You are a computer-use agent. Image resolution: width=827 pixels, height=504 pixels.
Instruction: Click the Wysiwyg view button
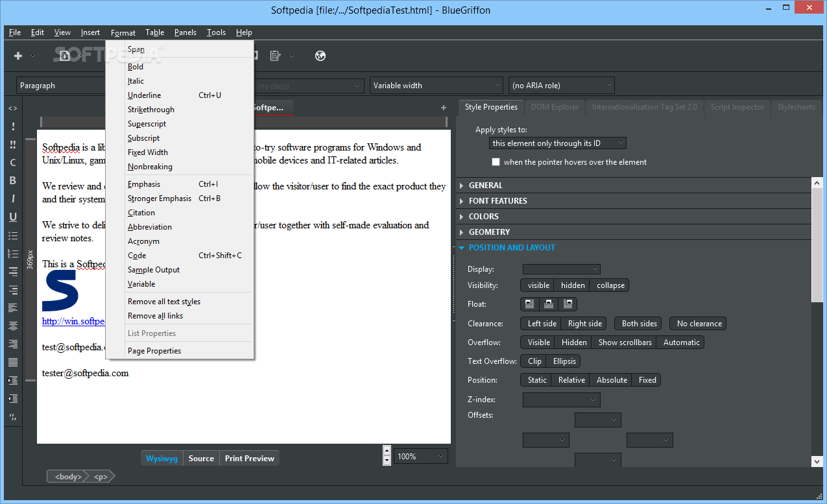point(162,459)
